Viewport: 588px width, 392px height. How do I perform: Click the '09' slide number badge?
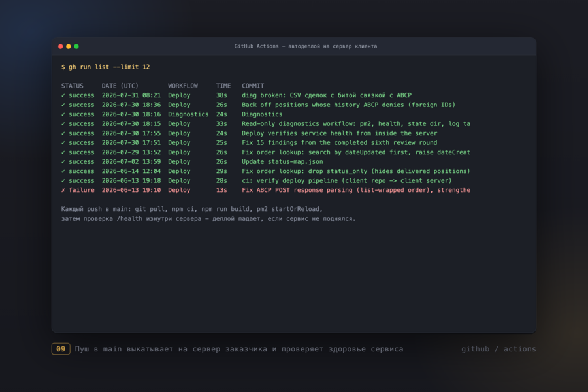[x=61, y=349]
